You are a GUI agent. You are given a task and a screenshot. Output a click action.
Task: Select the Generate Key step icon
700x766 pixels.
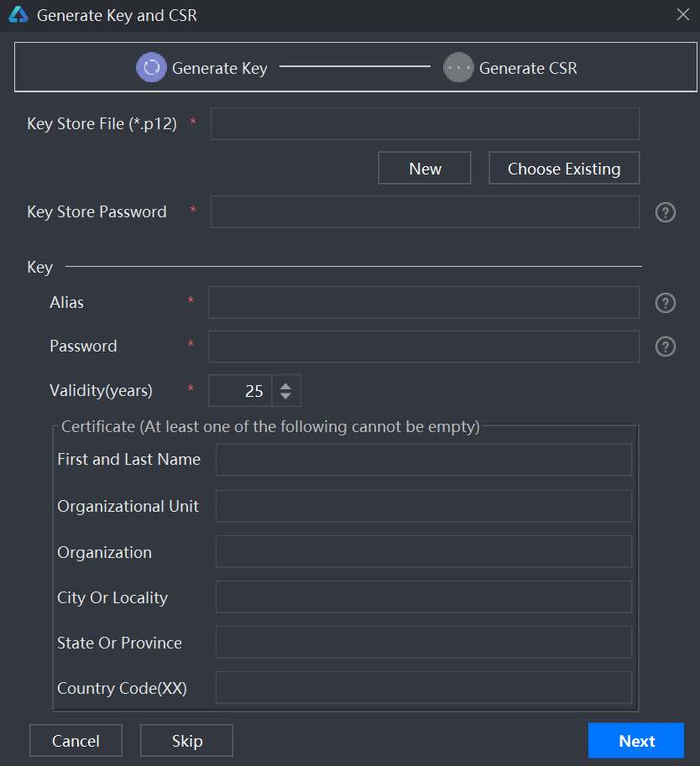[x=152, y=67]
